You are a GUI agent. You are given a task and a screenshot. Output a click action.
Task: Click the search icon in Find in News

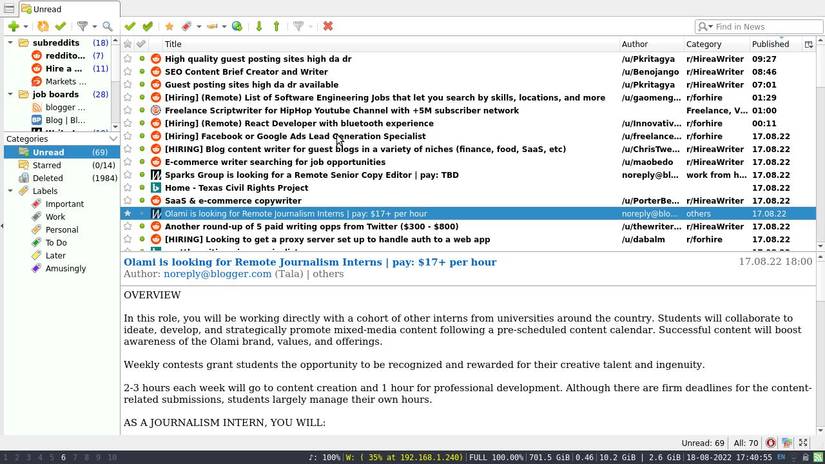[x=703, y=27]
